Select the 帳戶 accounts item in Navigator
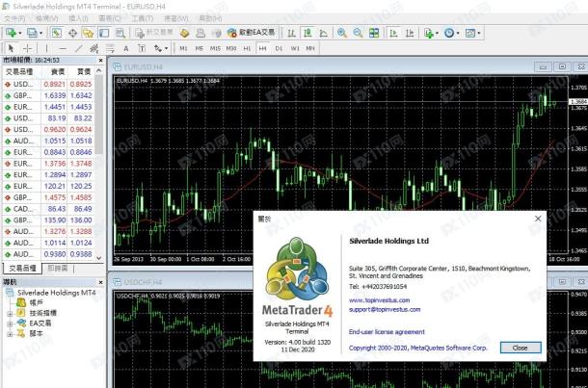Viewport: 588px width, 388px height. [36, 302]
